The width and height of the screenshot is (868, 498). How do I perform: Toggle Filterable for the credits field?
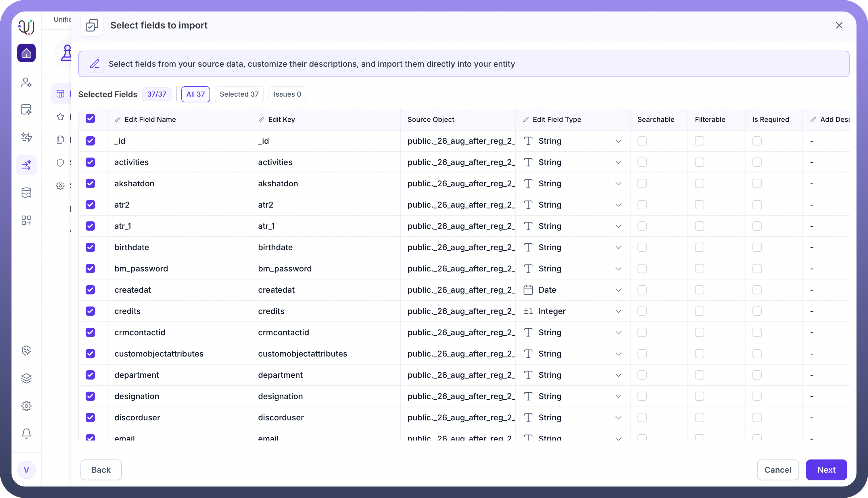click(x=700, y=311)
